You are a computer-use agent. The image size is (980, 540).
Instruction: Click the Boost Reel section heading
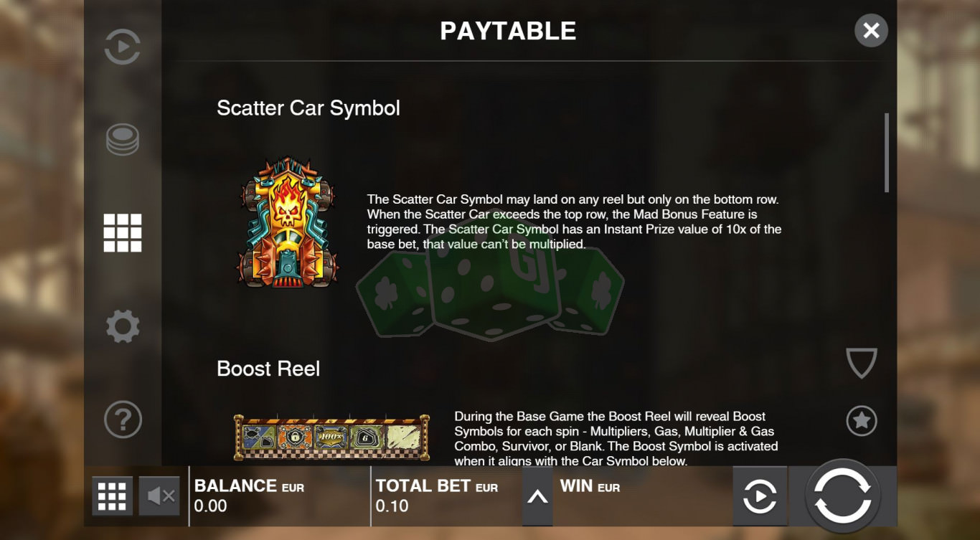[x=268, y=369]
